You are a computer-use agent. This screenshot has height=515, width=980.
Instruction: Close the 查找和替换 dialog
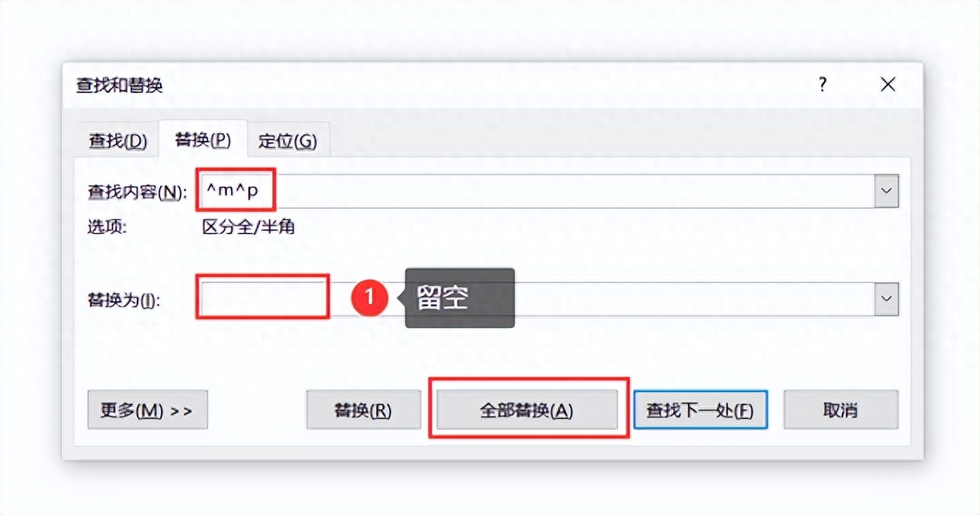point(888,85)
